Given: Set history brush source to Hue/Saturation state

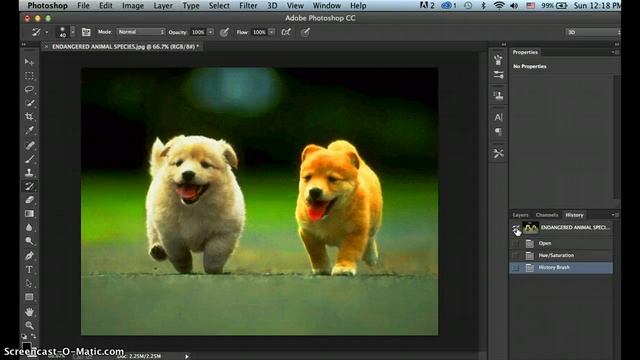Looking at the screenshot, I should [516, 256].
